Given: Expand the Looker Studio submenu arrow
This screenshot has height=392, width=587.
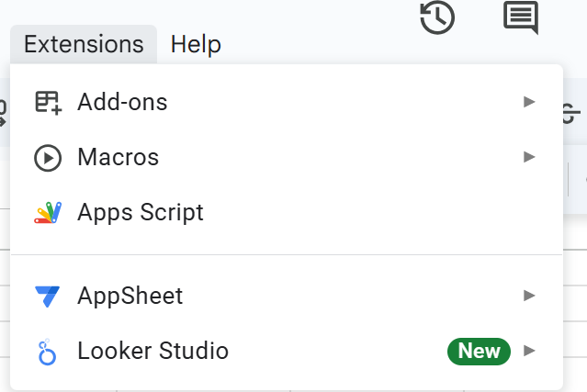Looking at the screenshot, I should (529, 351).
